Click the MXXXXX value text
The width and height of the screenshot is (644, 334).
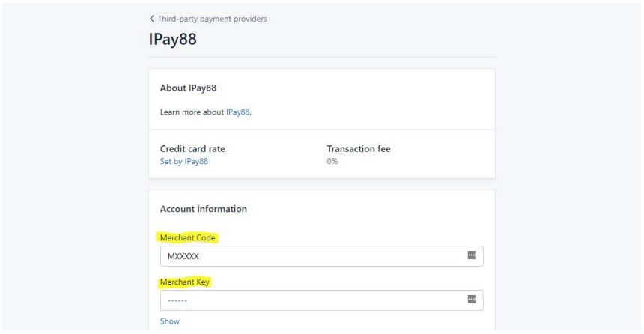183,256
